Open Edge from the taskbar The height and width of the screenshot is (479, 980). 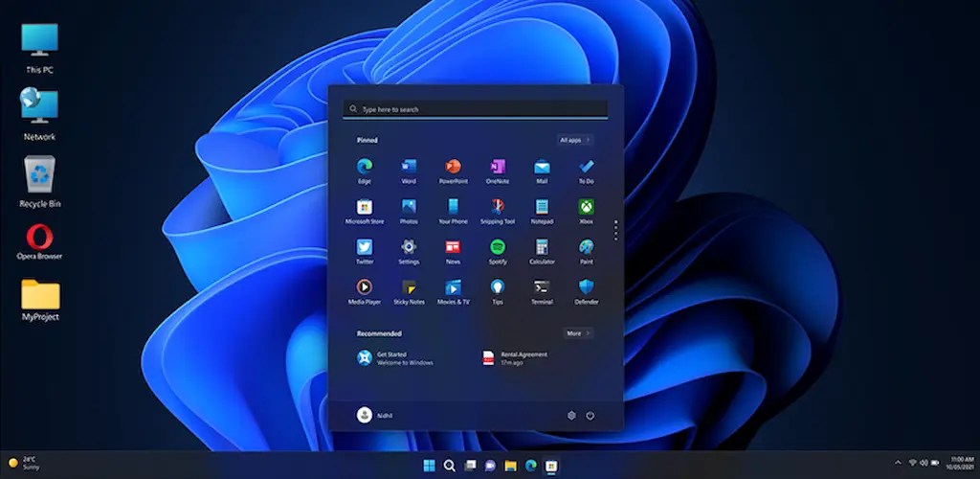[530, 466]
